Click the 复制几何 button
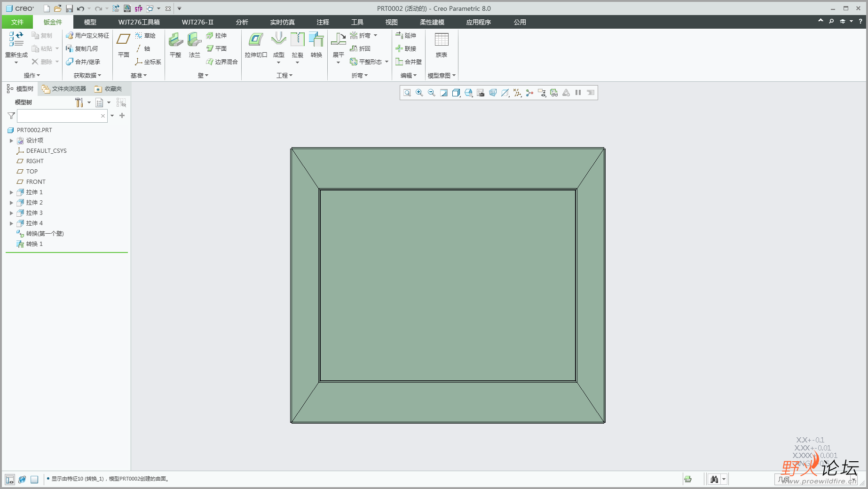868x489 pixels. 82,48
